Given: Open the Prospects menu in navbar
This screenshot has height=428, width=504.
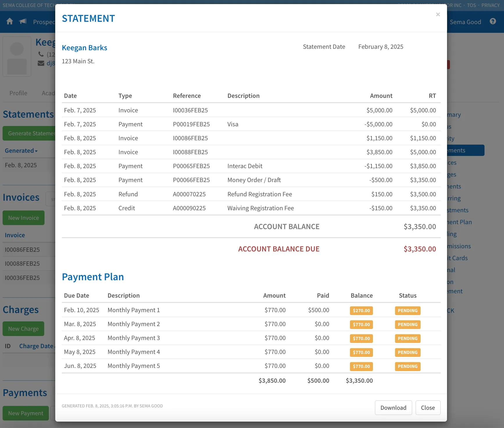Looking at the screenshot, I should point(44,22).
